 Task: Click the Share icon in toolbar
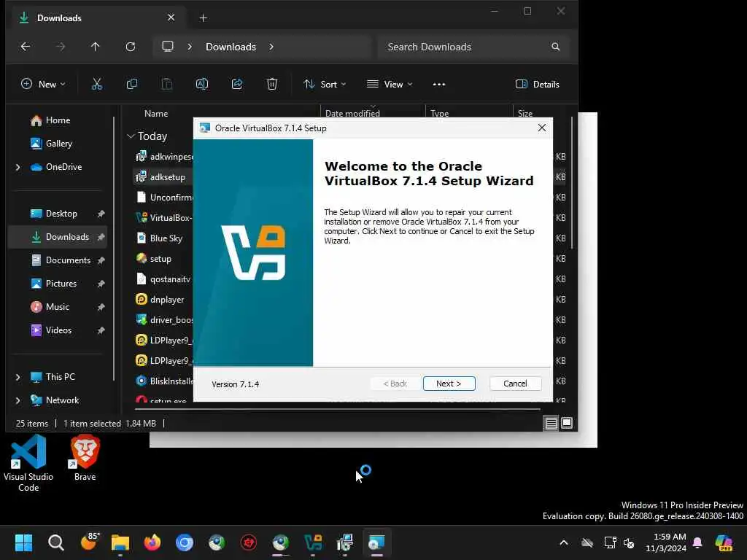(x=237, y=85)
